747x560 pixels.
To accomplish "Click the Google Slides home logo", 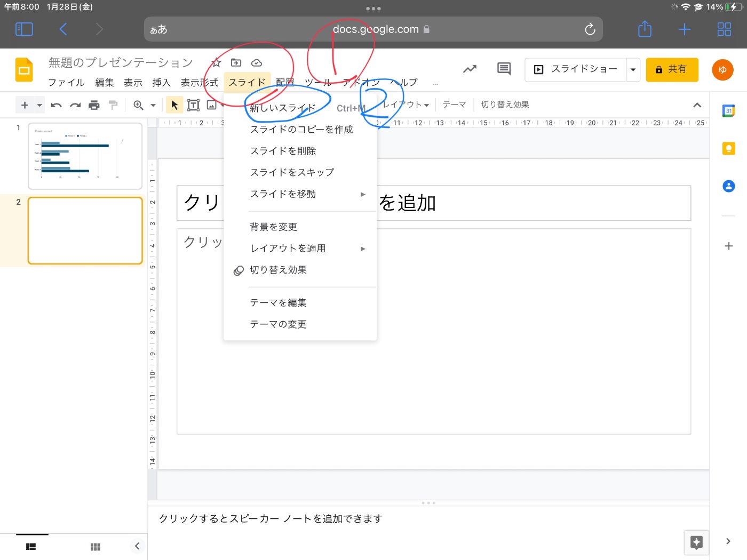I will (x=24, y=70).
